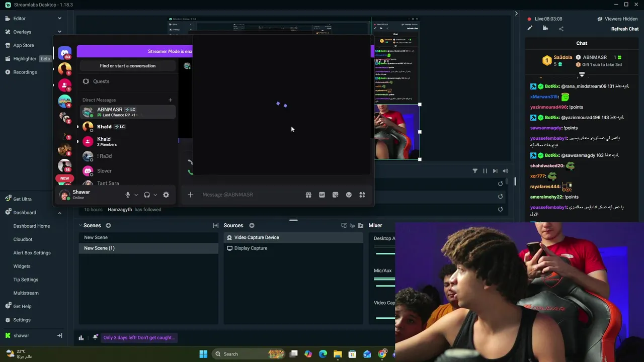Open the Overlays section in Streamlabs
Screen dimensions: 644x362
click(22, 32)
